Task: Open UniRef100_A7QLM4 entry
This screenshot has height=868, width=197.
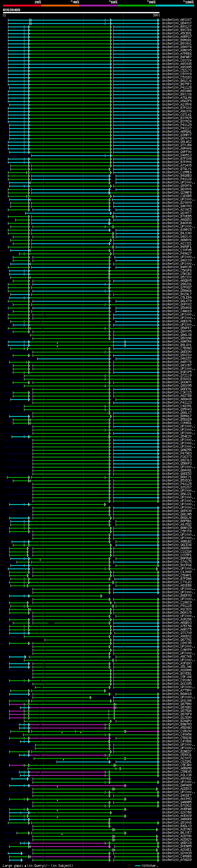Action: pos(177,98)
